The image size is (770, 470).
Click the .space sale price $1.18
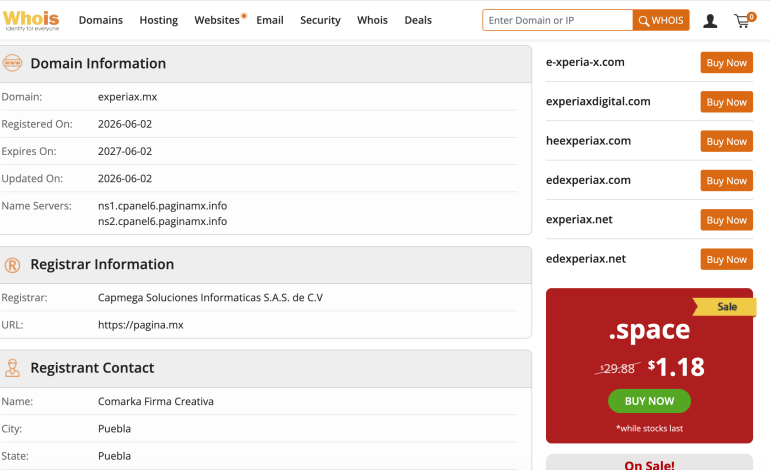(676, 367)
